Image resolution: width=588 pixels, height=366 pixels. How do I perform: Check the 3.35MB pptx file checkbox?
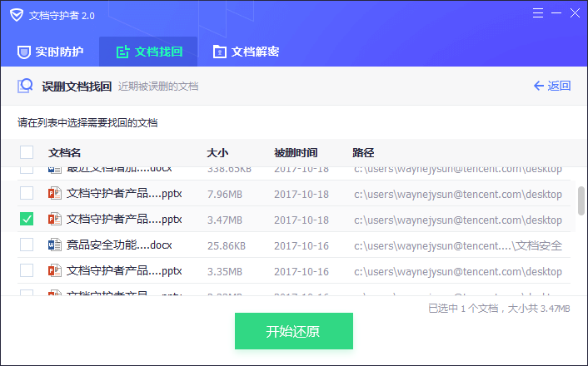pos(27,270)
